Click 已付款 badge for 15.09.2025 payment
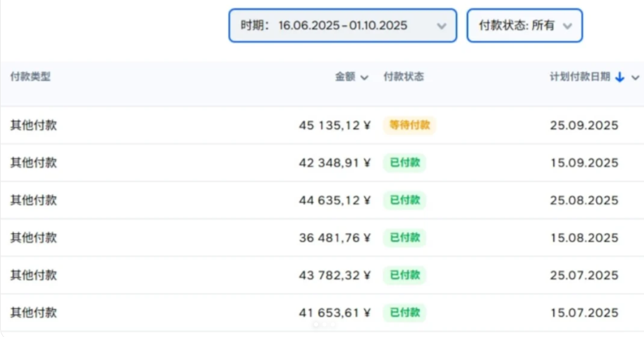This screenshot has height=337, width=644. click(x=405, y=163)
